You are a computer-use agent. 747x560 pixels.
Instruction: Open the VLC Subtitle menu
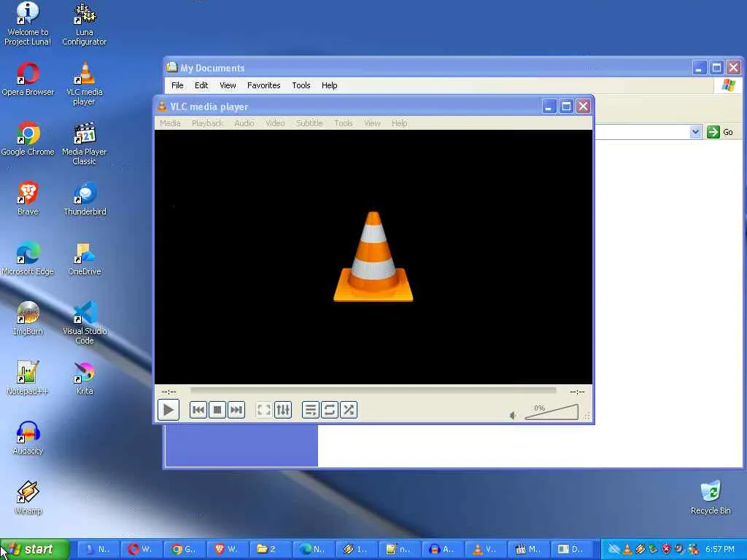click(309, 122)
